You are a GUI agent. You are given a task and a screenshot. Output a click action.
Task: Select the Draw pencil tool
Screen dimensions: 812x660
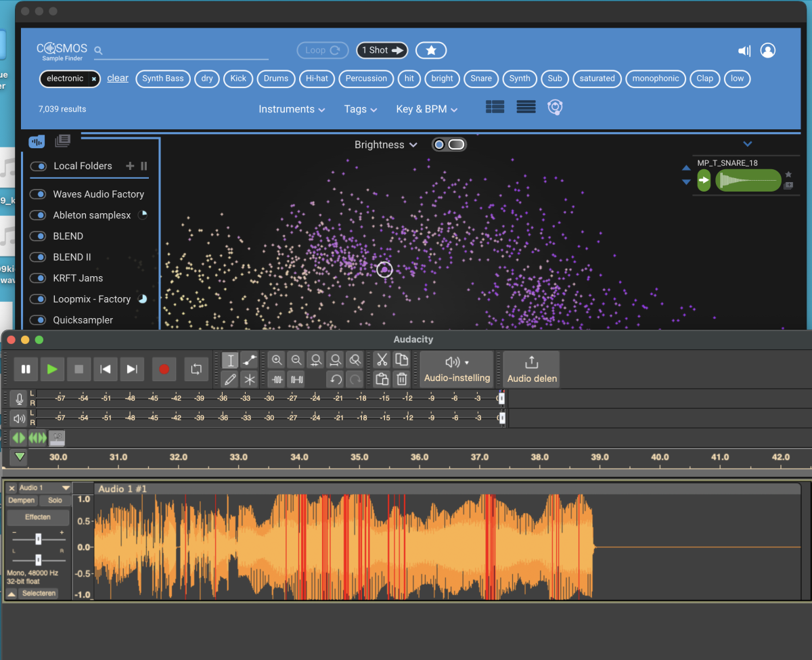click(230, 379)
